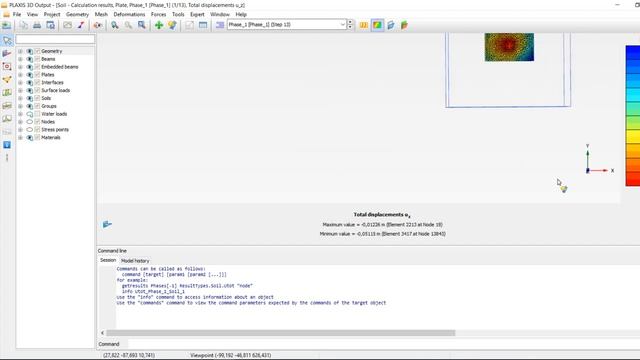
Task: Uncheck the Embedded beams checkbox
Action: 38,67
